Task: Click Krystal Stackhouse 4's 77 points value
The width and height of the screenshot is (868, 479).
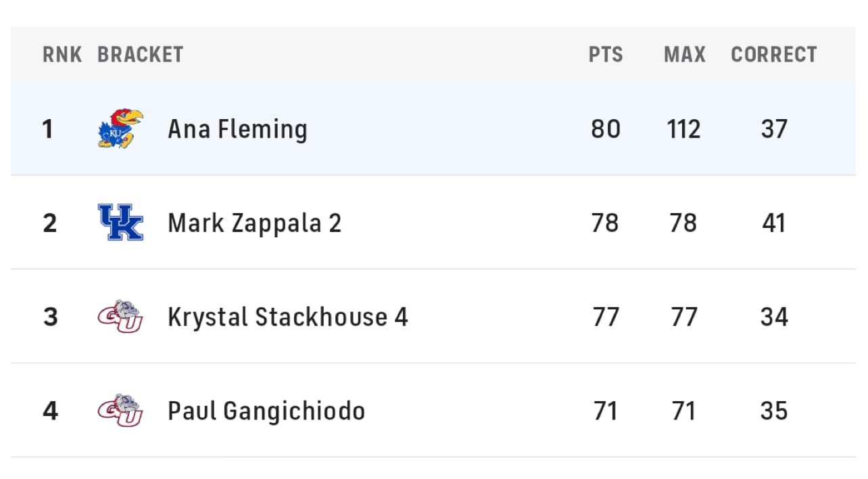Action: (606, 317)
